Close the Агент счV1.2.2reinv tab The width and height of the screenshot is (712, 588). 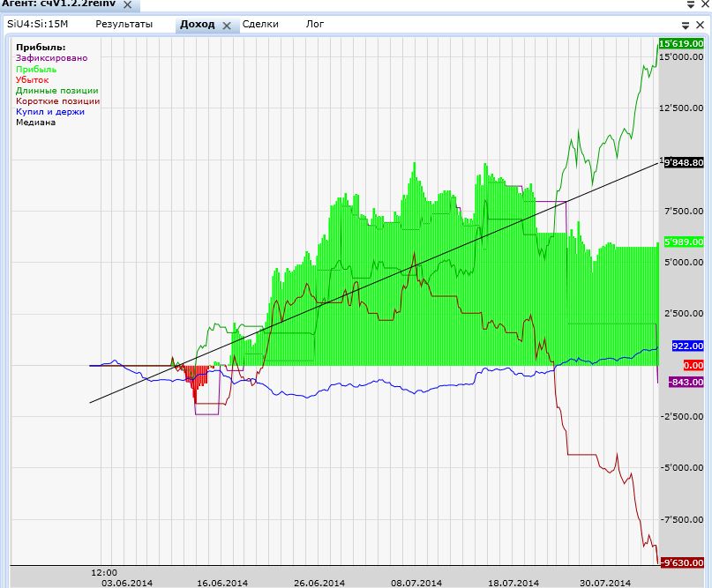click(128, 5)
